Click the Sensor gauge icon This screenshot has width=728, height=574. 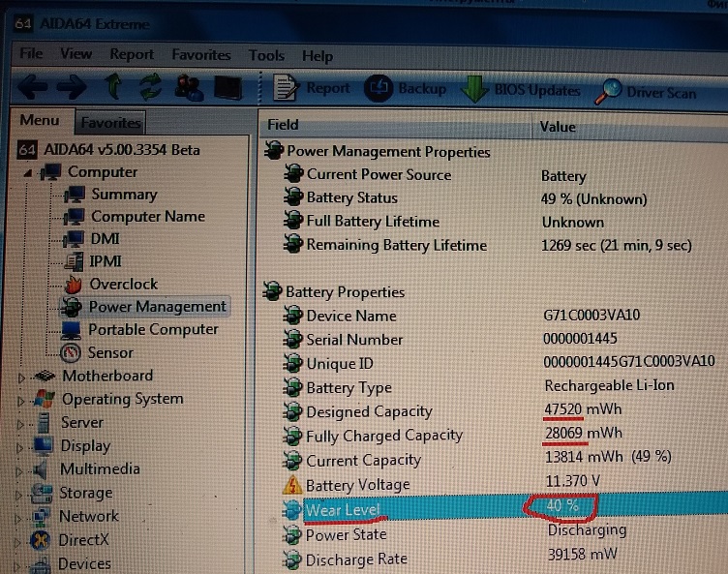71,353
